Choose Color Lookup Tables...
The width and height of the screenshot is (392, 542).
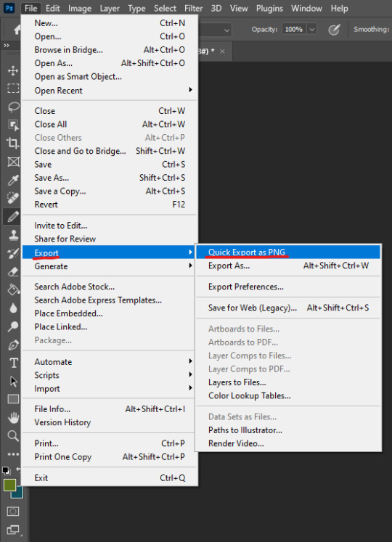[x=288, y=395]
